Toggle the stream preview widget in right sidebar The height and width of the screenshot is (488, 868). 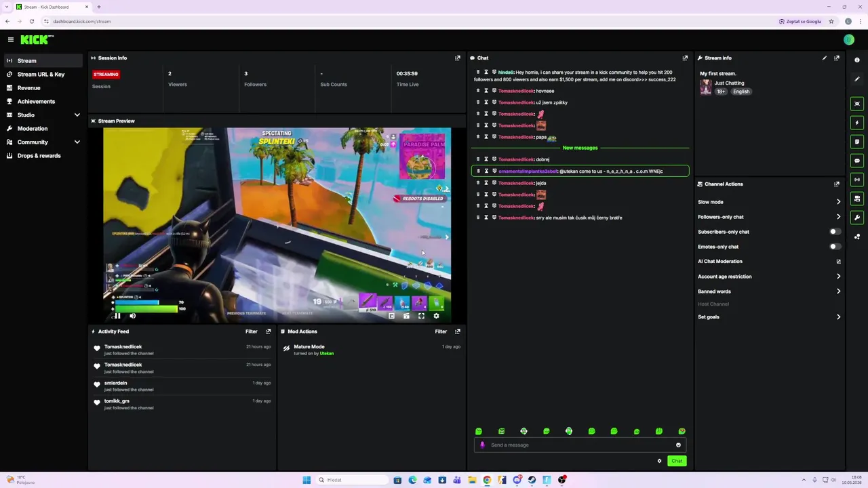point(857,104)
